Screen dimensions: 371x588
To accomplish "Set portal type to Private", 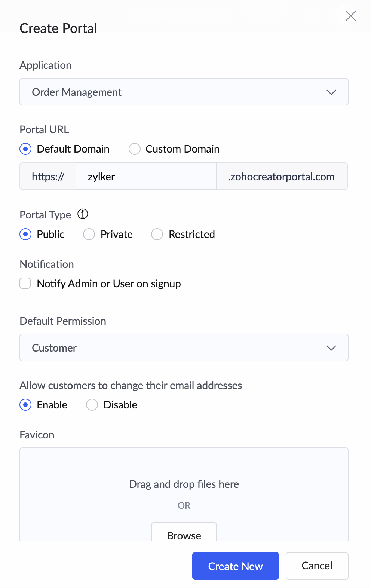I will point(89,234).
